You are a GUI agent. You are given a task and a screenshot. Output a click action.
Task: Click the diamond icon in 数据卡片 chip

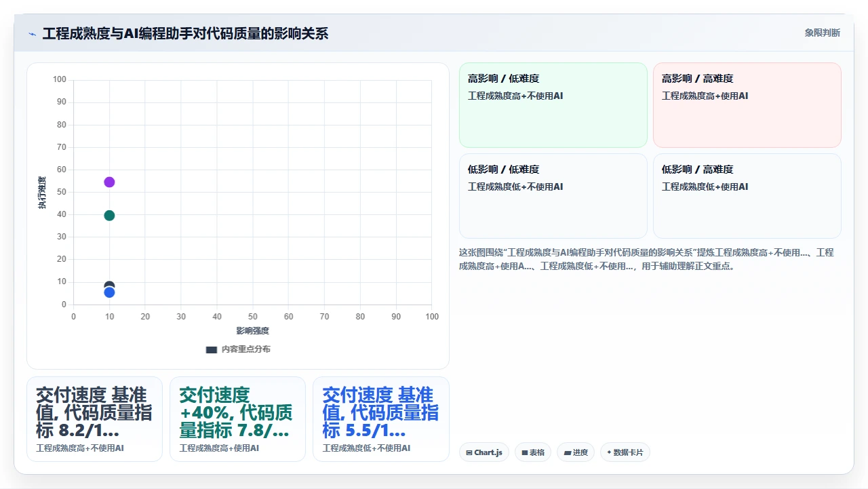coord(609,452)
